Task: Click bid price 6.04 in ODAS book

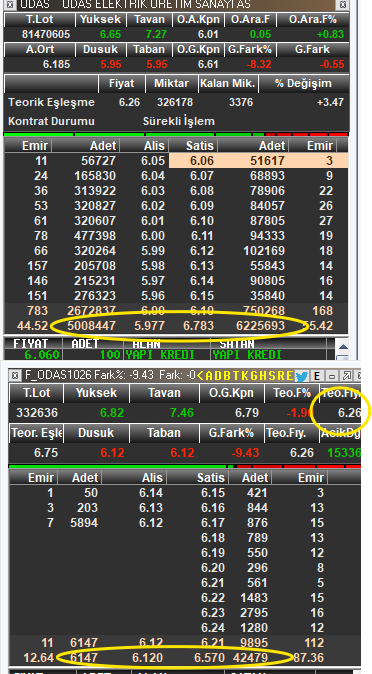Action: point(153,176)
